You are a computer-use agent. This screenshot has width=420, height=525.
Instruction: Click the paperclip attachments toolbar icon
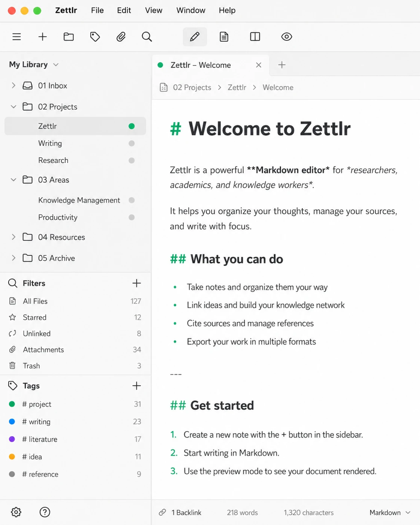[x=121, y=37]
